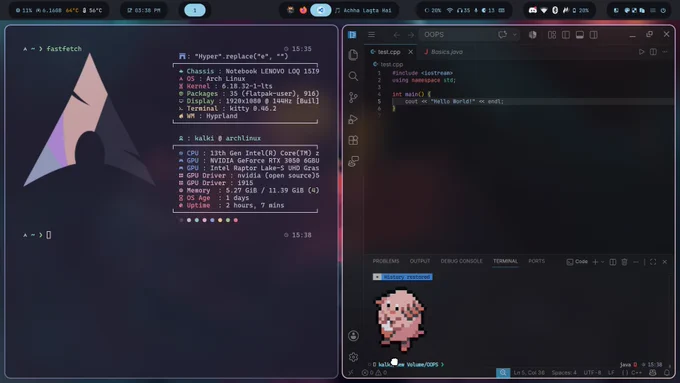Click the cout Hello World code line

tap(454, 101)
